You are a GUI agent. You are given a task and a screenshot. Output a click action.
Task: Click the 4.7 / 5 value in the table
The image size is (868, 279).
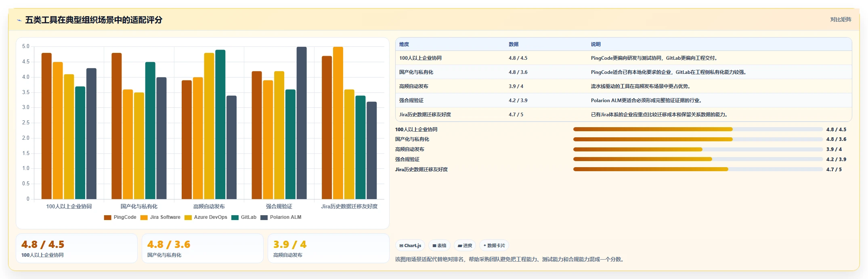click(x=516, y=115)
